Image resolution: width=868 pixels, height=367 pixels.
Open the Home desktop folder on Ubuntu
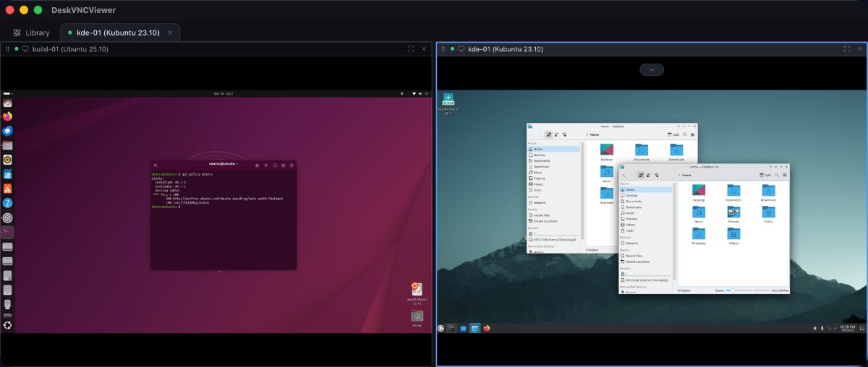[x=417, y=318]
